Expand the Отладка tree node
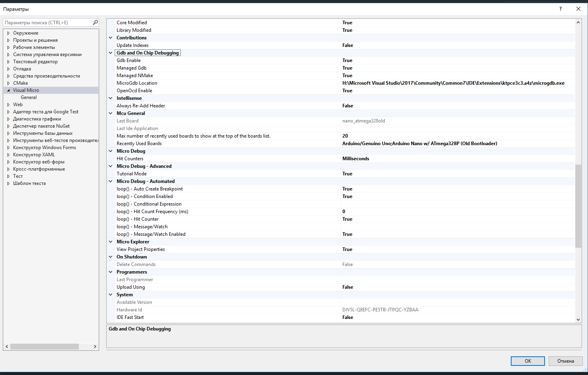Viewport: 588px width, 375px height. tap(8, 69)
